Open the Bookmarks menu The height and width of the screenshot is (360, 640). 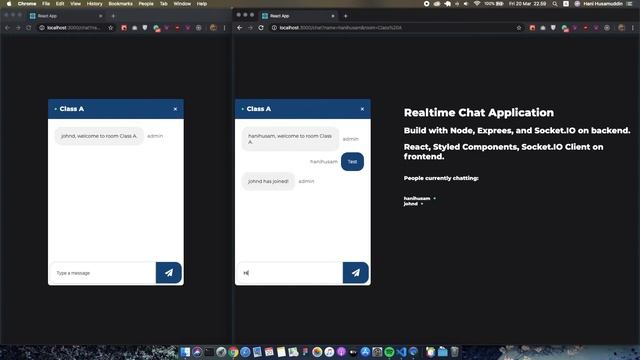tap(120, 4)
